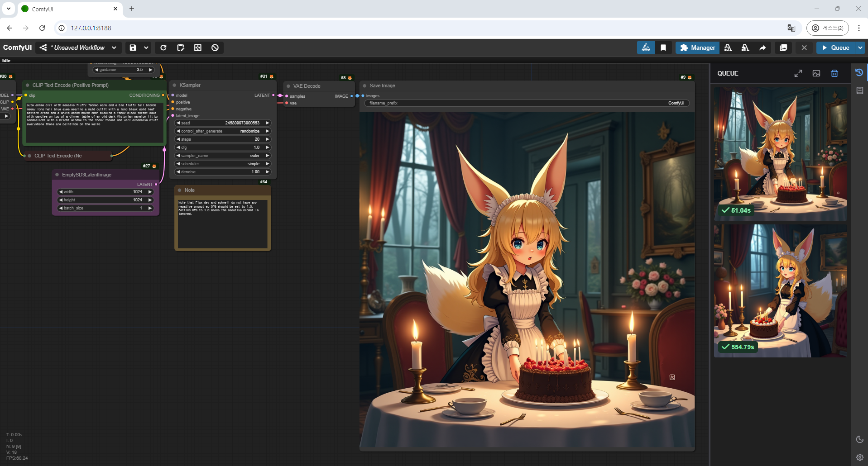The image size is (868, 466).
Task: Click the KSampler LATENT output socket
Action: pos(273,95)
